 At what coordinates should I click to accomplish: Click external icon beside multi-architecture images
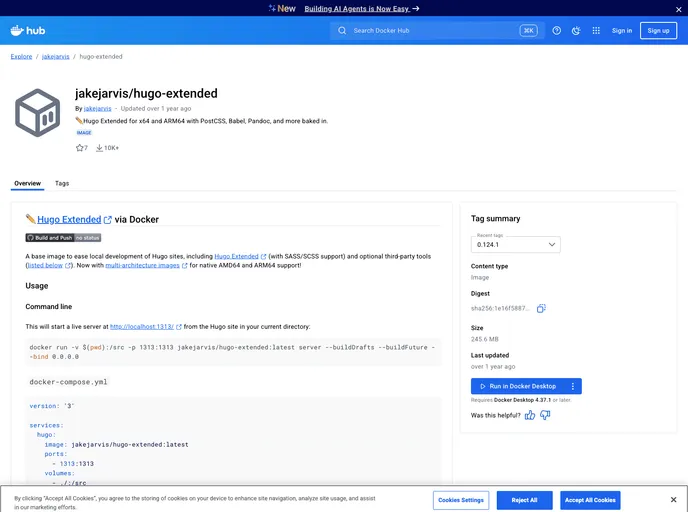pyautogui.click(x=185, y=265)
